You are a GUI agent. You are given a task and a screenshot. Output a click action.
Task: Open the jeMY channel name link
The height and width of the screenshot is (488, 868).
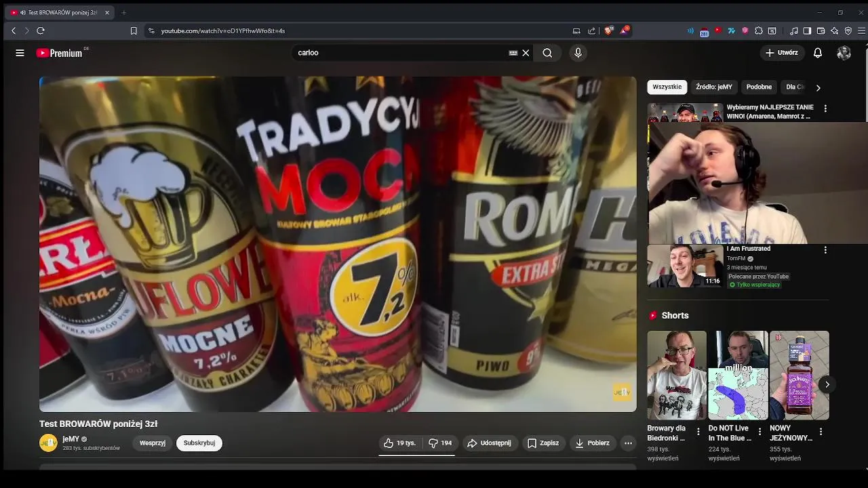(71, 439)
